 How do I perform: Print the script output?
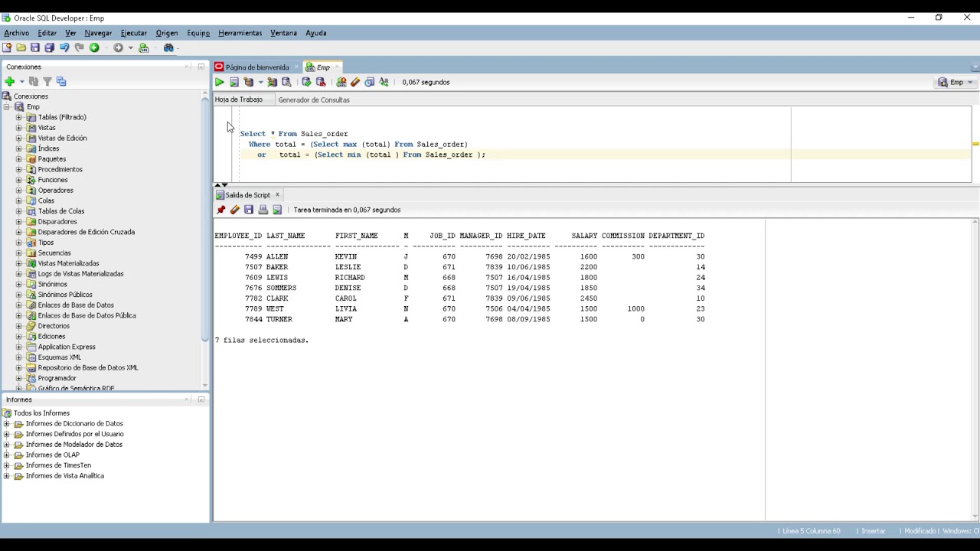pos(263,210)
